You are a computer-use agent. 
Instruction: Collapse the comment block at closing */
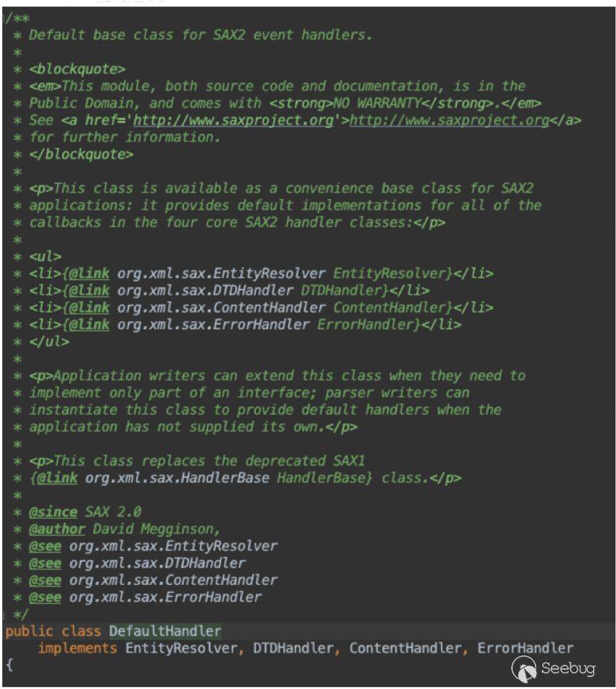point(4,613)
